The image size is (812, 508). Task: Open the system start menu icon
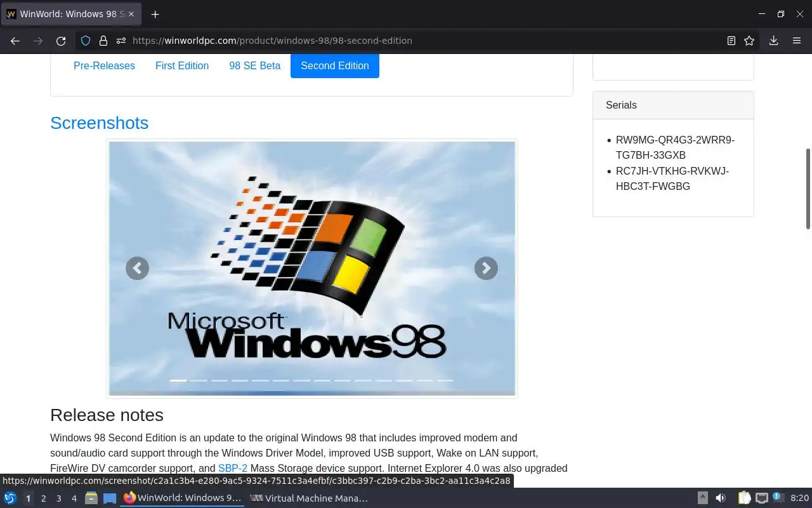pyautogui.click(x=10, y=498)
